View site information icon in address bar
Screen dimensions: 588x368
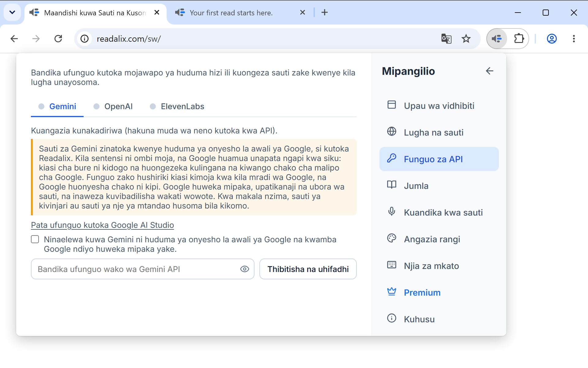(85, 39)
